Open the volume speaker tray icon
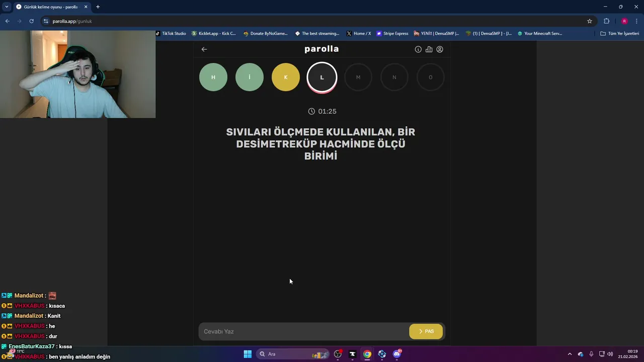Image resolution: width=644 pixels, height=362 pixels. pos(610,354)
